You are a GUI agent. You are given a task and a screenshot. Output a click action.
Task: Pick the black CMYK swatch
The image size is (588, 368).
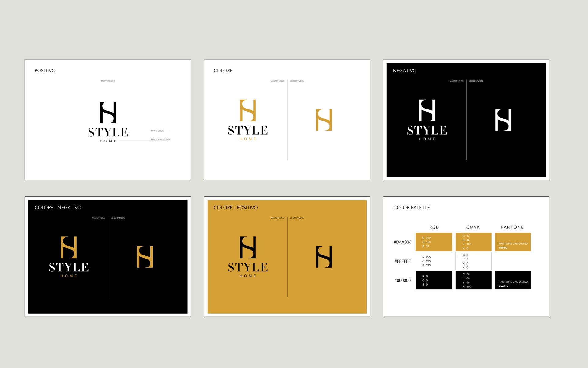pyautogui.click(x=473, y=280)
